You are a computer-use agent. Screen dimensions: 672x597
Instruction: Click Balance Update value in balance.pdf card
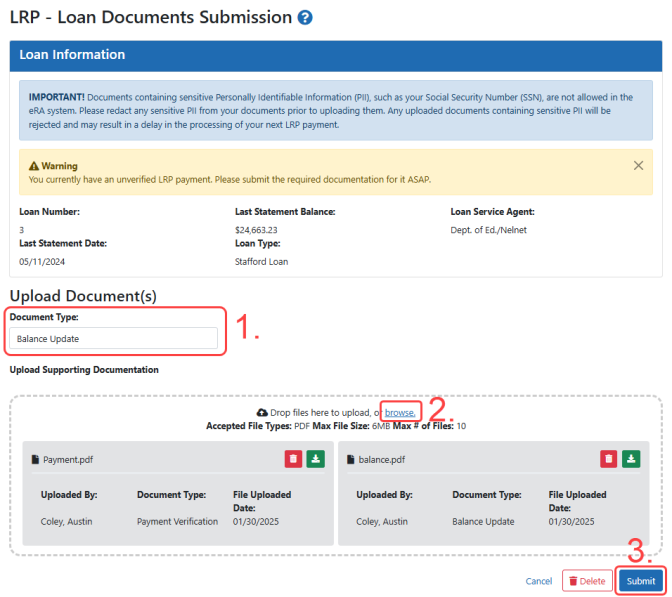(483, 522)
